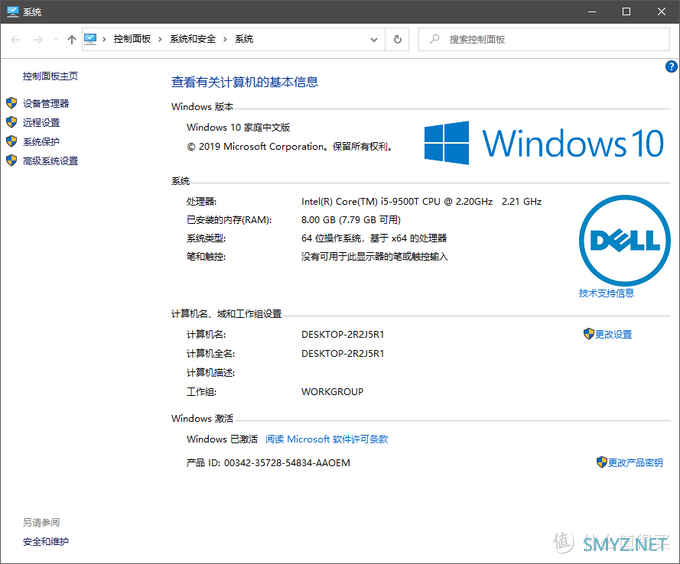Click the Windows 10 logo
The height and width of the screenshot is (564, 680).
coord(544,143)
